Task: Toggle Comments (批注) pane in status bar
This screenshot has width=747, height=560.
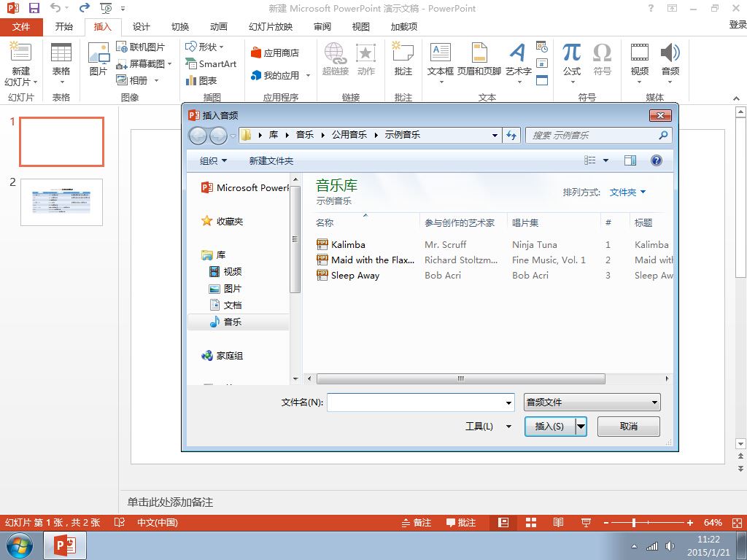Action: [x=461, y=522]
